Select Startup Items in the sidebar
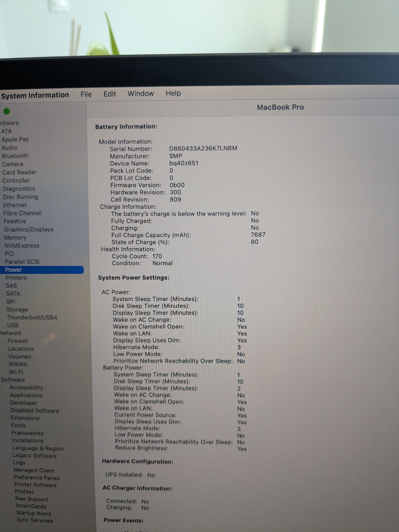The image size is (399, 532). (34, 514)
